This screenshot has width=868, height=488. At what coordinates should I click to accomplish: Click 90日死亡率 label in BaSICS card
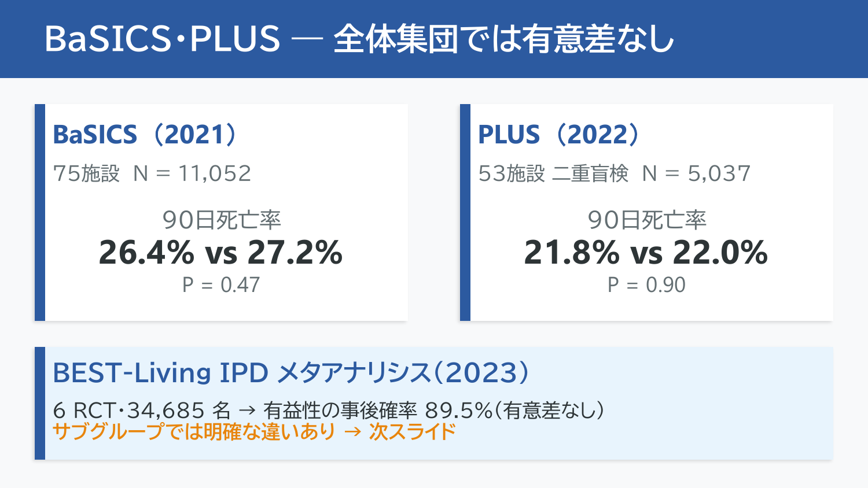pyautogui.click(x=221, y=220)
